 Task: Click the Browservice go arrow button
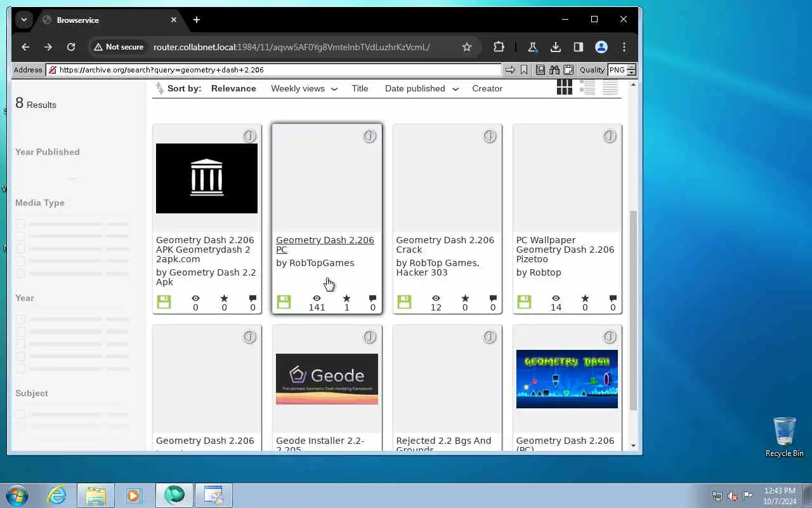510,70
